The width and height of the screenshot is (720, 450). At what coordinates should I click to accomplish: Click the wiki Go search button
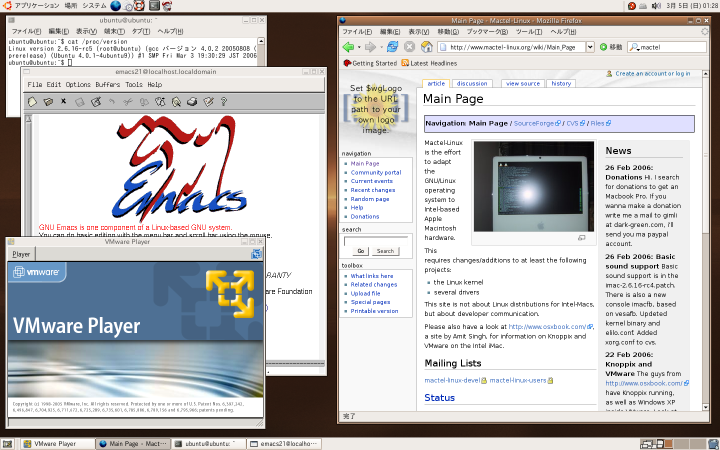(360, 251)
